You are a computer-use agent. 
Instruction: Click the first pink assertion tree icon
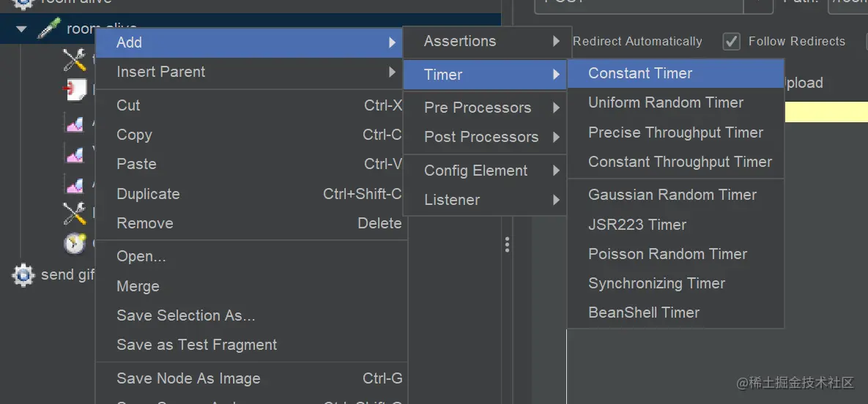pos(75,123)
